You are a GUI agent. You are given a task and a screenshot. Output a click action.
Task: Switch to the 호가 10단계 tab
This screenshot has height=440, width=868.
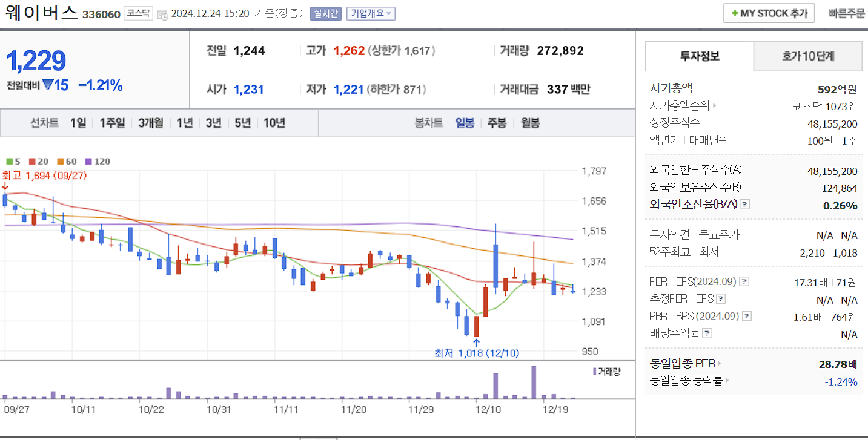pyautogui.click(x=808, y=56)
